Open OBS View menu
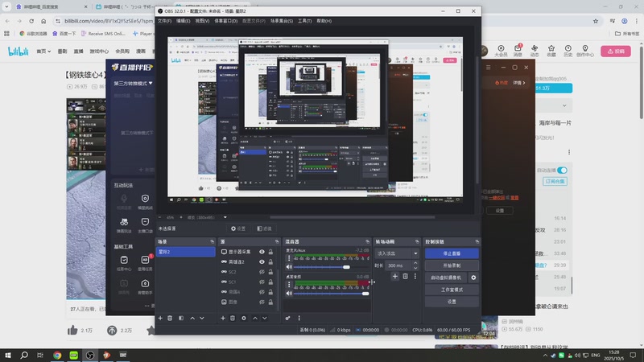644x362 pixels. pyautogui.click(x=202, y=21)
